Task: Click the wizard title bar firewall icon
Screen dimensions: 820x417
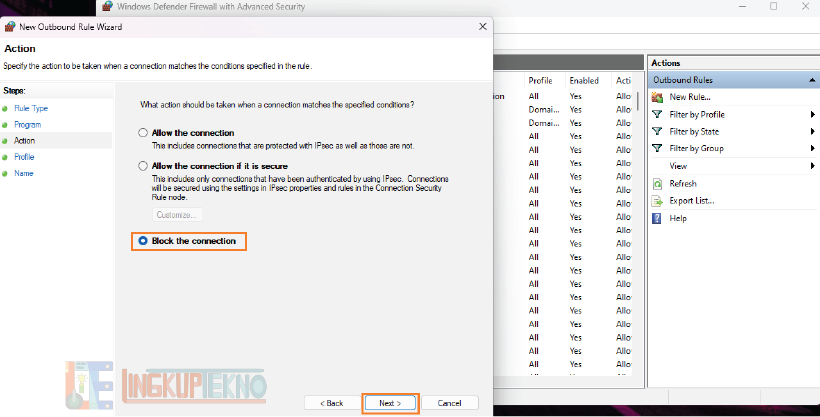Action: (x=10, y=27)
